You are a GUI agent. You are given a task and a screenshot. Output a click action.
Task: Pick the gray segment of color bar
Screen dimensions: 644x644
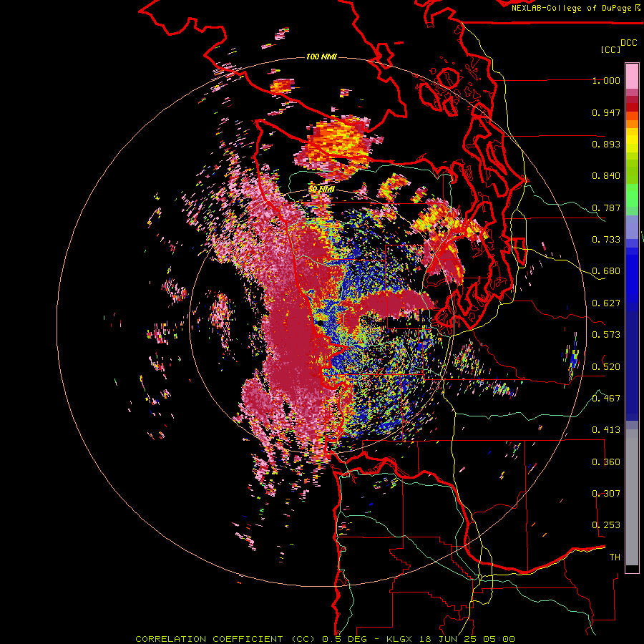632,497
